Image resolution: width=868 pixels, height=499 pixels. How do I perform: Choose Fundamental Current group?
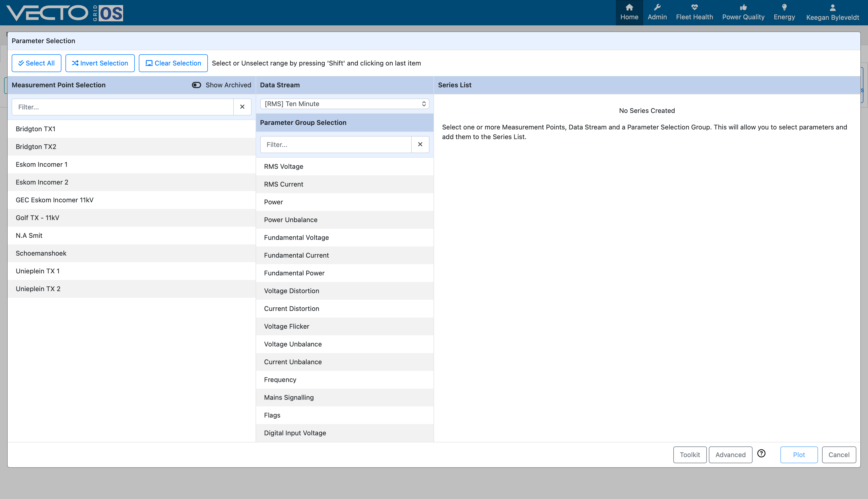345,256
